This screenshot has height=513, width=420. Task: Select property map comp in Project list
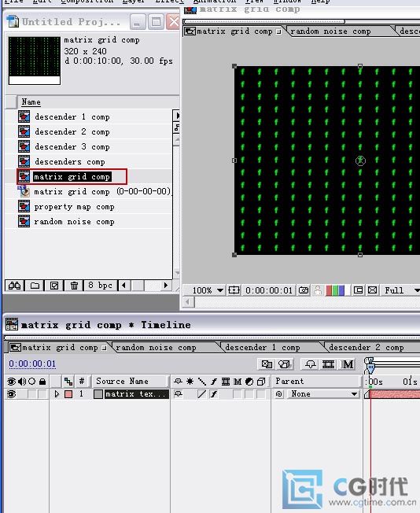(x=74, y=207)
